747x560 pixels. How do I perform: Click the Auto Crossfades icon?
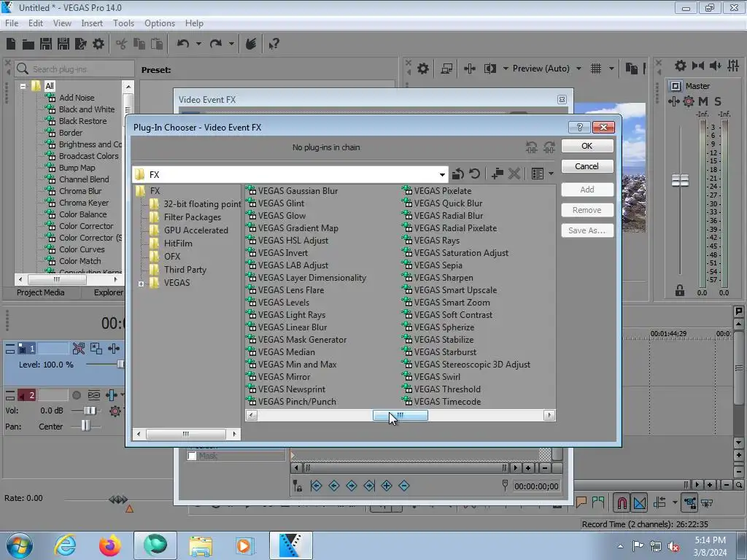point(640,502)
